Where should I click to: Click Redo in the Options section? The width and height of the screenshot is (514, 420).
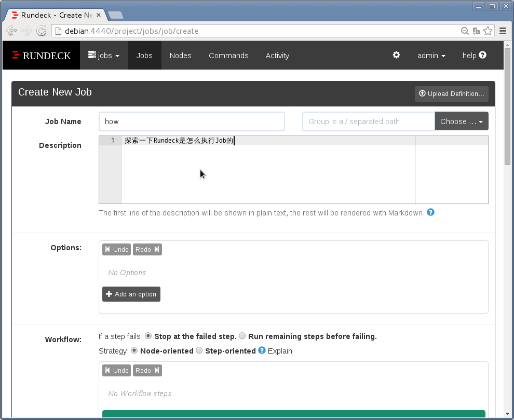147,250
